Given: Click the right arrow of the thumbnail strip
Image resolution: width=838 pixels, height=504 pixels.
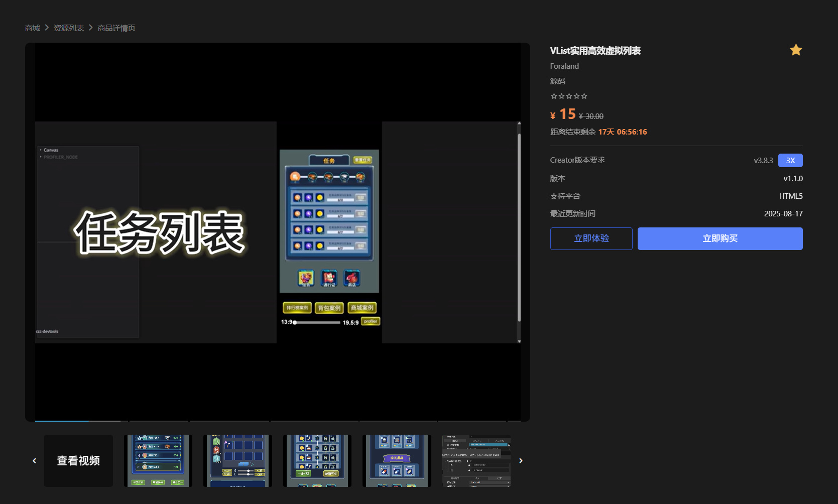Looking at the screenshot, I should click(x=521, y=461).
